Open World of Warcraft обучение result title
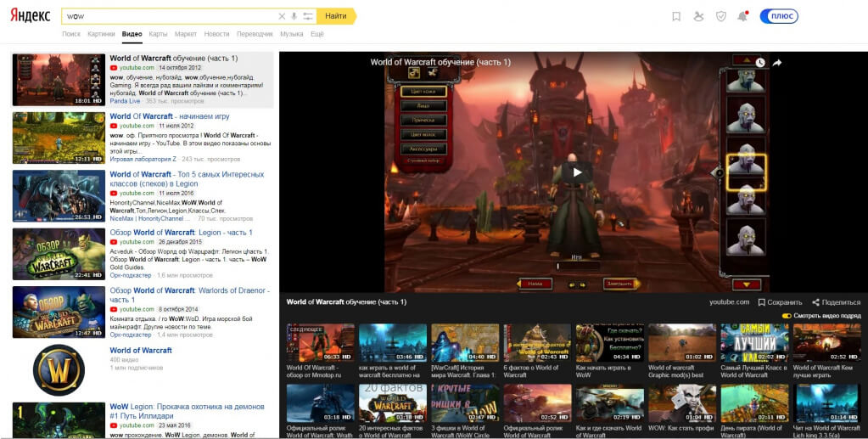Image resolution: width=868 pixels, height=439 pixels. (173, 59)
